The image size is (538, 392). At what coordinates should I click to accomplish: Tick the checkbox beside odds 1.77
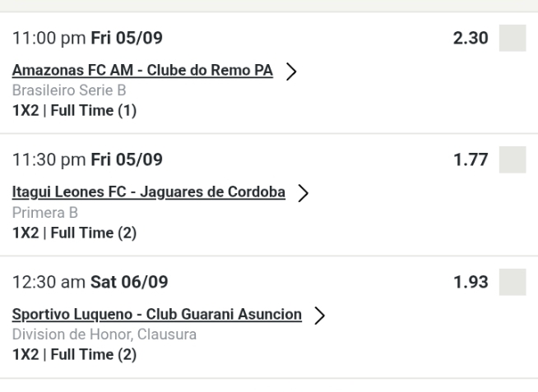[x=512, y=159]
